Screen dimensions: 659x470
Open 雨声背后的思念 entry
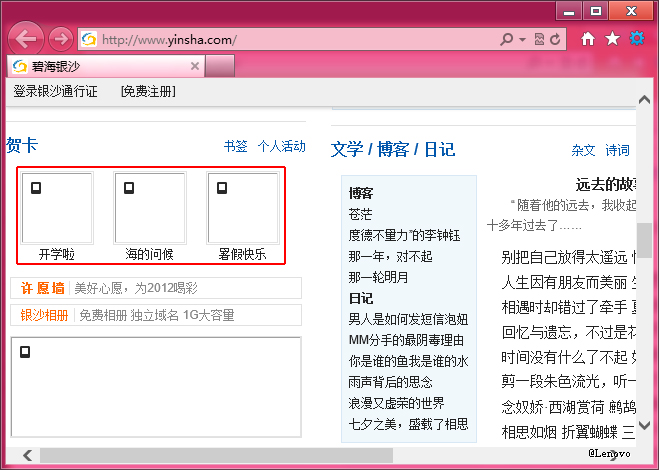pos(390,382)
